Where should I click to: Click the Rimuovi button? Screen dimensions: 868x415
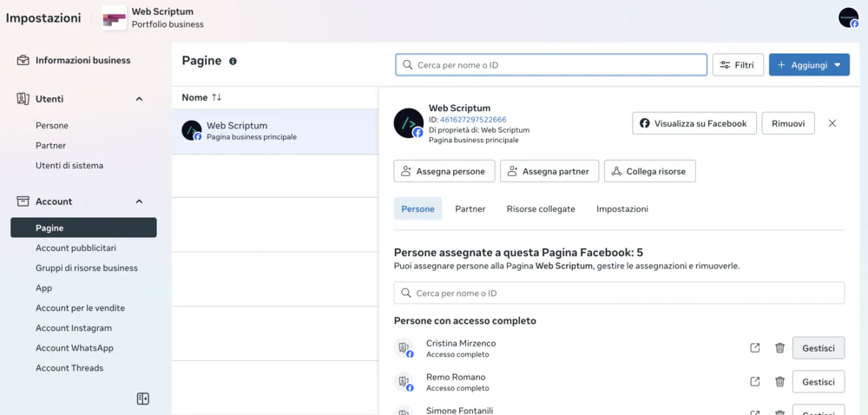click(788, 123)
